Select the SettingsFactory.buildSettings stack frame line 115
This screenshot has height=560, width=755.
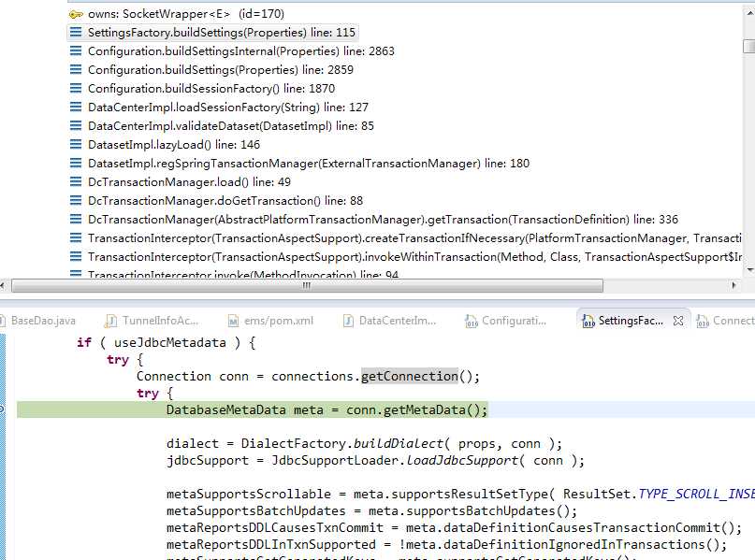click(x=222, y=32)
